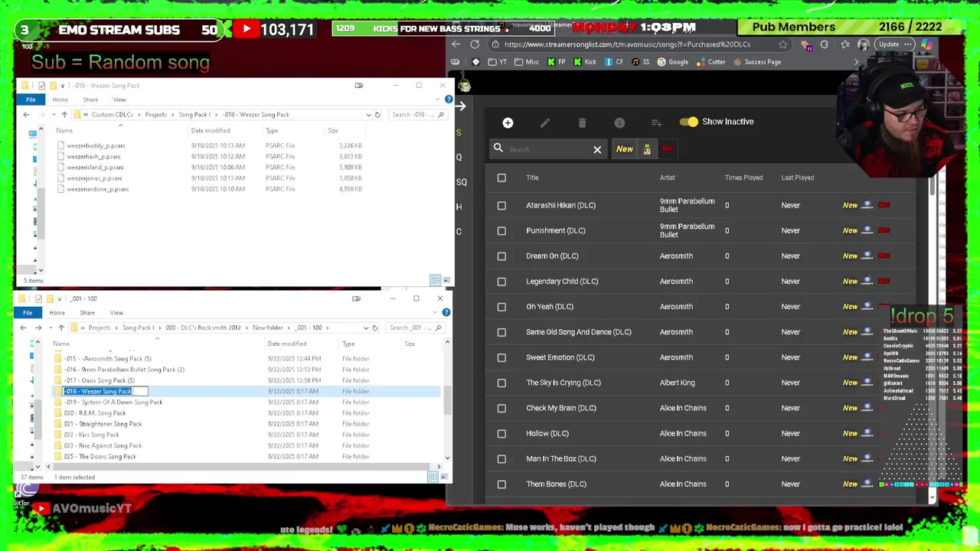Toggle the select-all checkbox in song table header
The image size is (980, 551).
coord(501,178)
